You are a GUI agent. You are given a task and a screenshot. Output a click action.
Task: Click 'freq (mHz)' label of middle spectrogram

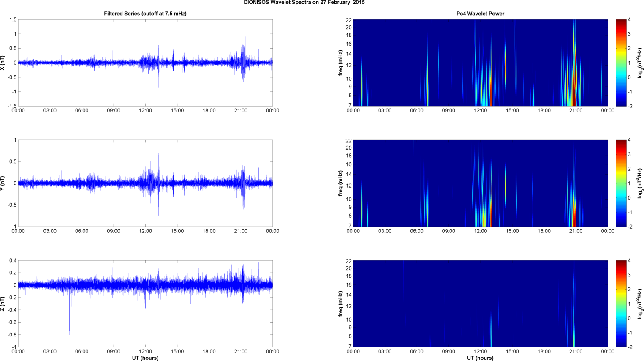340,183
